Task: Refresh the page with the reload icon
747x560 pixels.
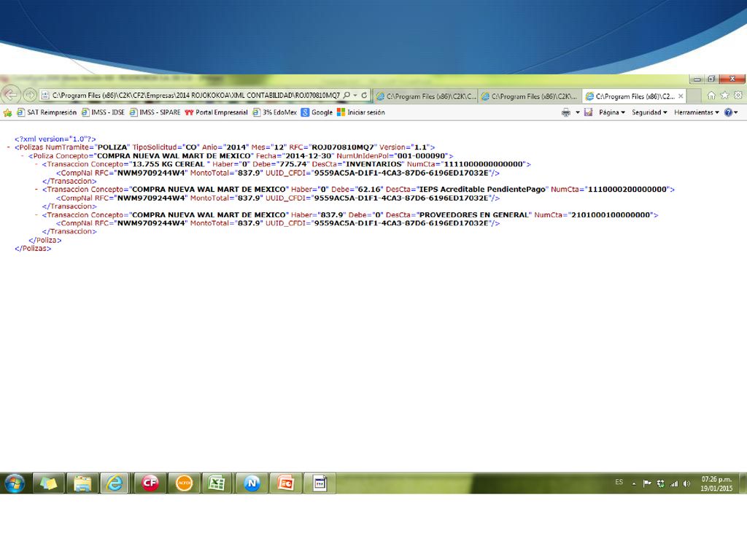Action: (x=364, y=96)
